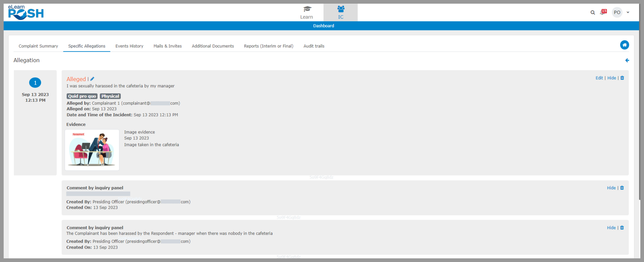Open the harassment evidence image thumbnail
Screen dimensions: 644x262
tap(92, 150)
